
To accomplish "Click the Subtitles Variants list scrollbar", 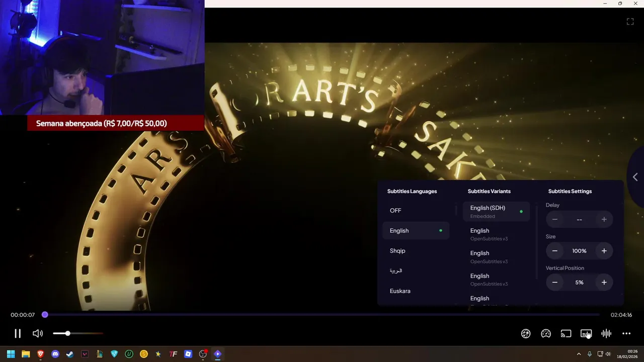I will coord(536,241).
